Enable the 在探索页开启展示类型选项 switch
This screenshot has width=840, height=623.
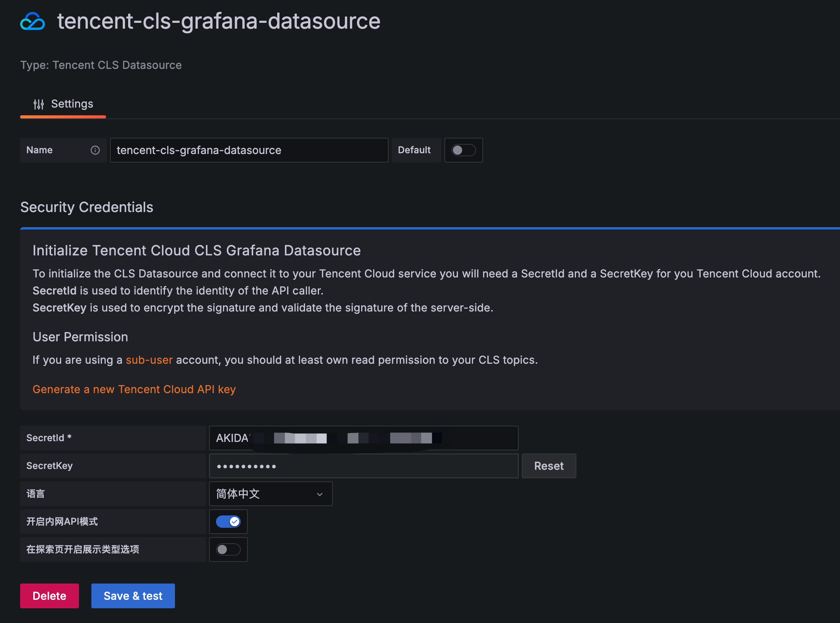point(228,549)
